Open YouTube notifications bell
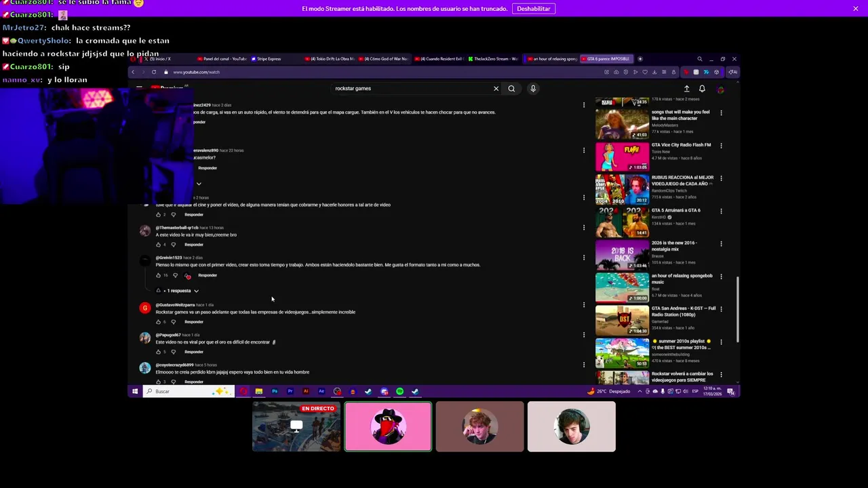The height and width of the screenshot is (488, 868). [702, 89]
